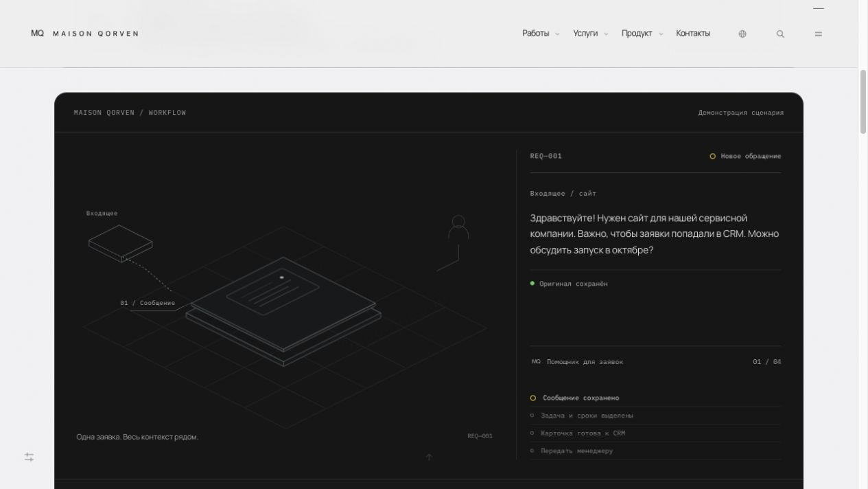Select the step 'Карточка готова к CRM'
Image resolution: width=868 pixels, height=489 pixels.
655,433
